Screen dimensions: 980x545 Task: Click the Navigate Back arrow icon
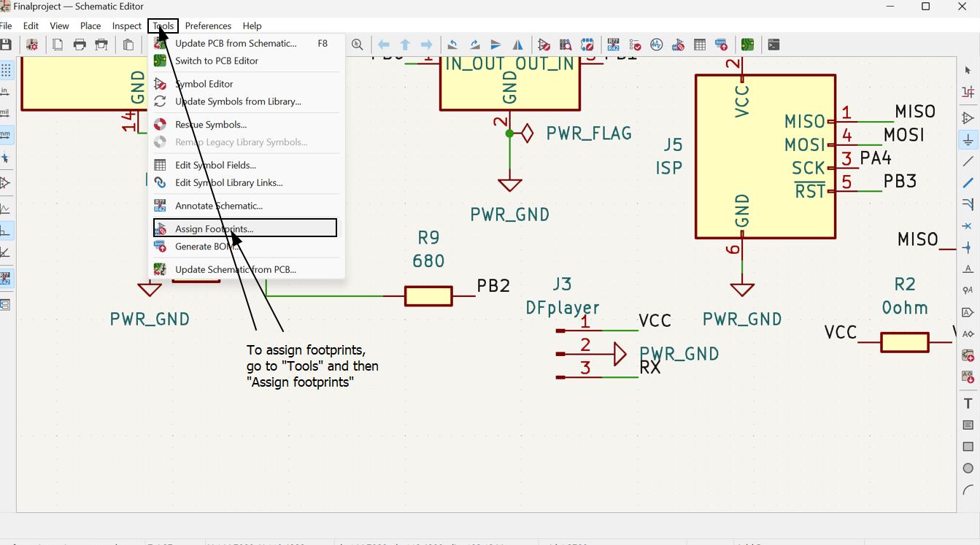pos(383,45)
